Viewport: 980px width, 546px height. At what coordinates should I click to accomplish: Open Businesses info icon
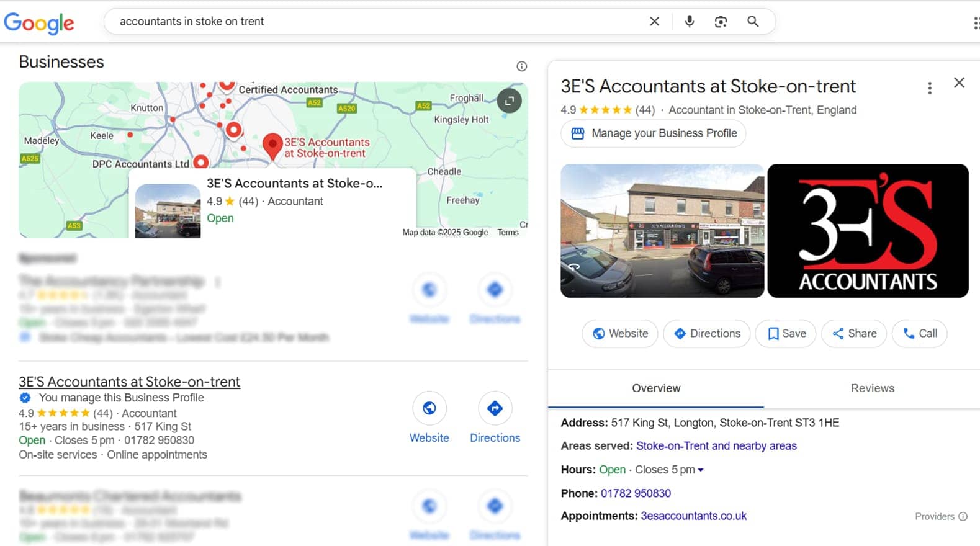[521, 66]
